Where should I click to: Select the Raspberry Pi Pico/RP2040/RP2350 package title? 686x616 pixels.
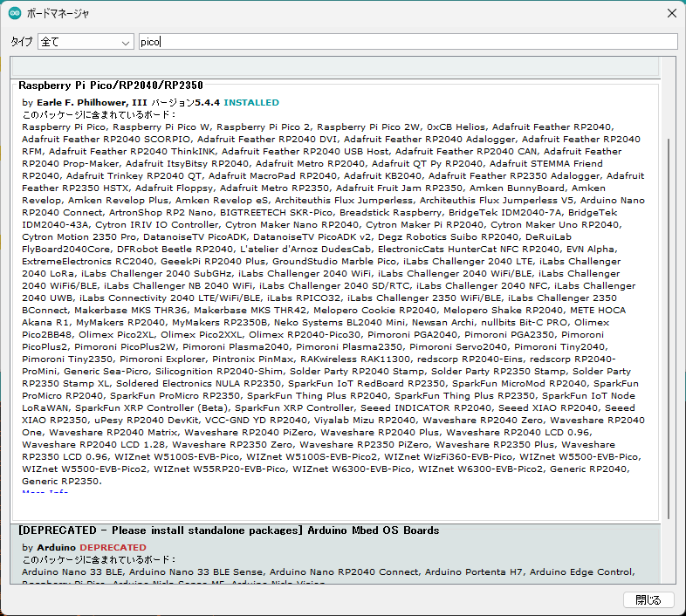[111, 86]
